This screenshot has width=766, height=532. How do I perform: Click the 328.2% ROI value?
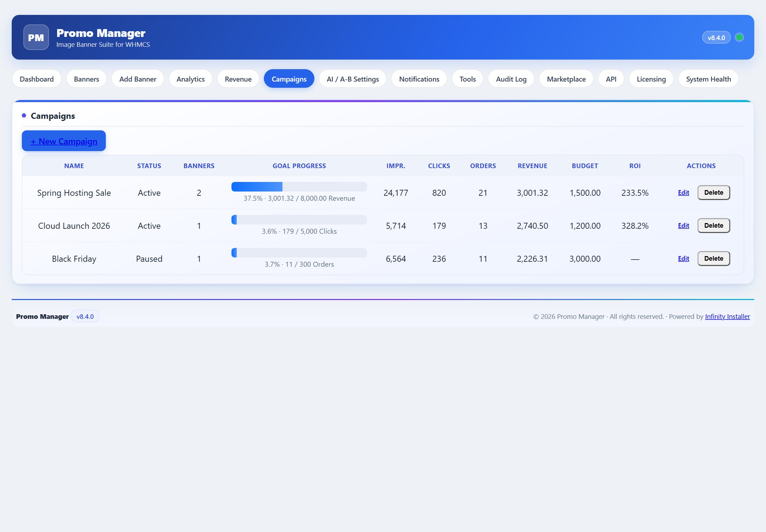[x=635, y=226]
